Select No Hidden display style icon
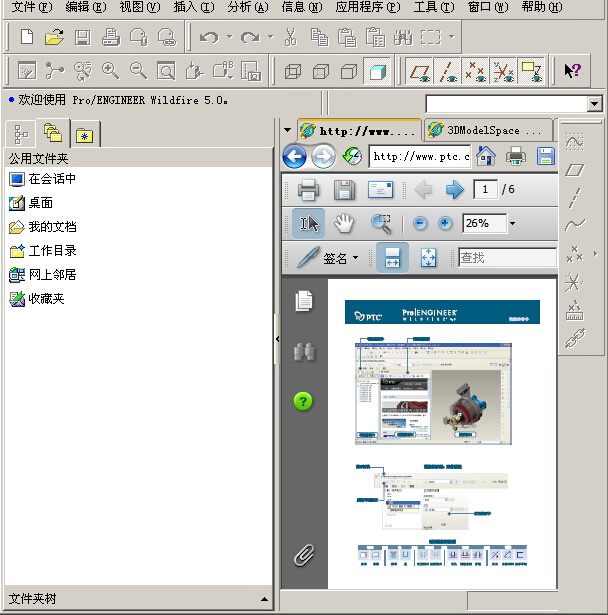Image resolution: width=608 pixels, height=615 pixels. pyautogui.click(x=349, y=71)
